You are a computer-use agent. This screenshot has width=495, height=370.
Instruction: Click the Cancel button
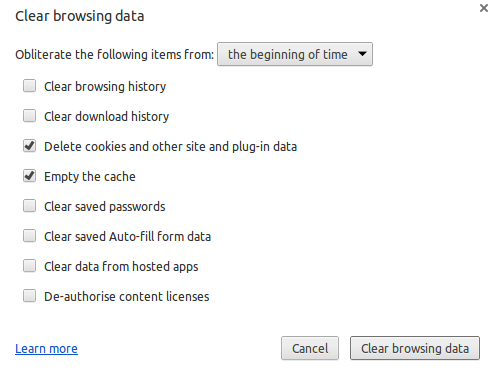310,348
